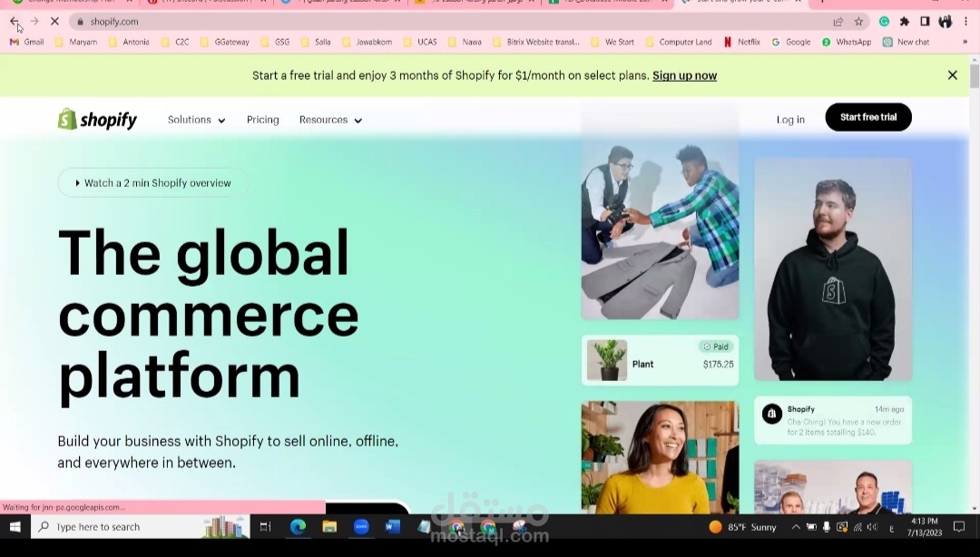Expand the Resources menu
This screenshot has width=980, height=557.
[x=330, y=120]
